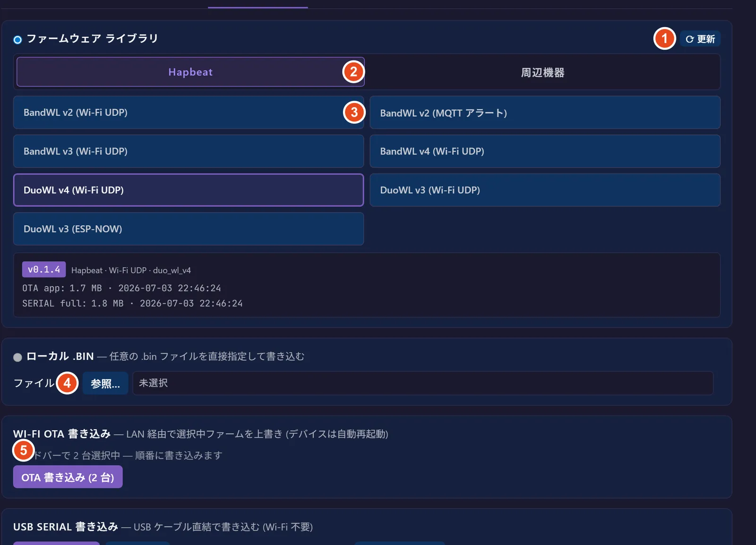Click the 未選択 file path field
Viewport: 756px width, 545px height.
pyautogui.click(x=423, y=383)
